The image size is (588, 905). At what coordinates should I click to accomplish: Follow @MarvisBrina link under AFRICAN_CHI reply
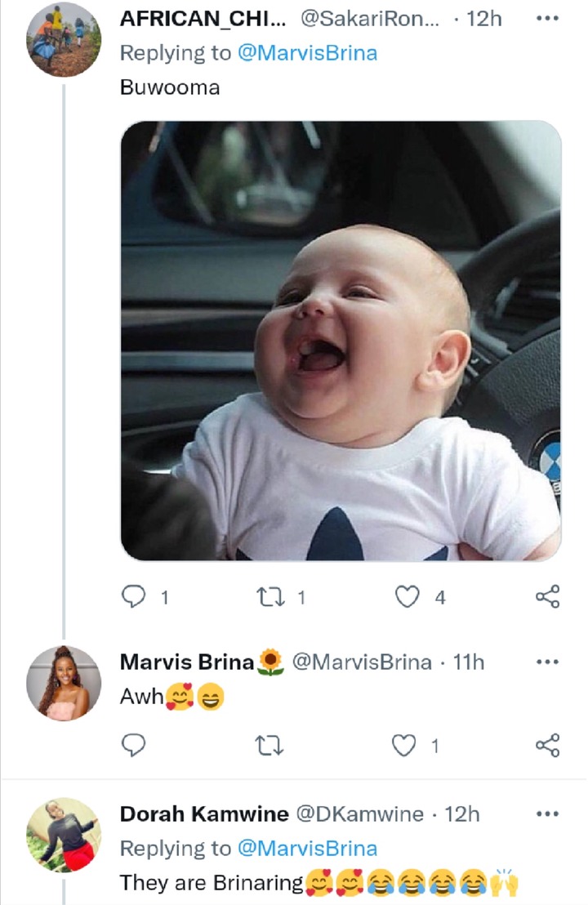coord(308,53)
